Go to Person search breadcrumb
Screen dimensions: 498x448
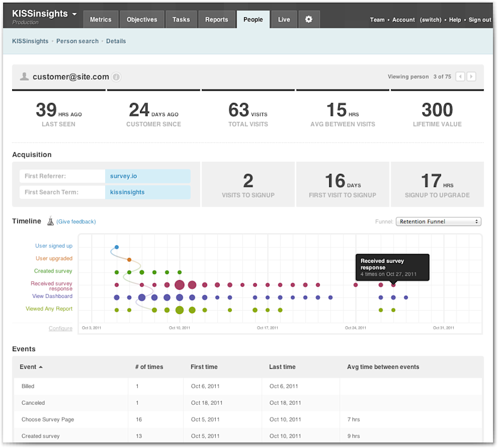click(77, 41)
